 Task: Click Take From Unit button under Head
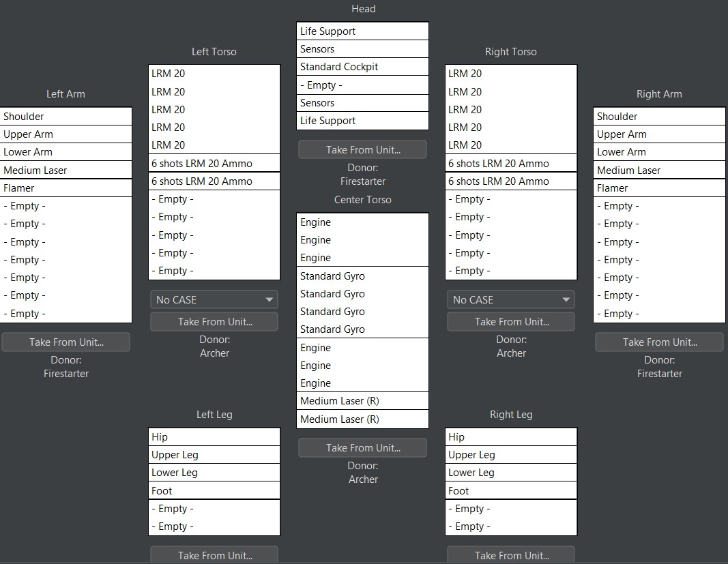(362, 149)
